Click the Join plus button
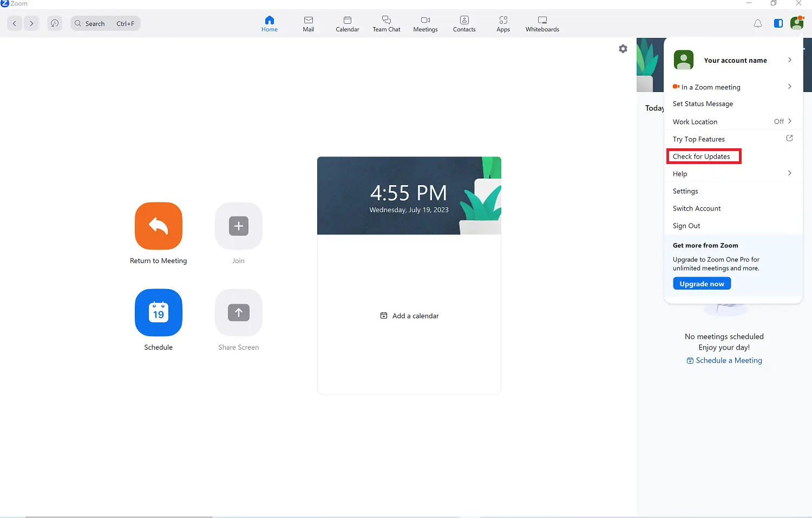The width and height of the screenshot is (812, 518). [239, 226]
